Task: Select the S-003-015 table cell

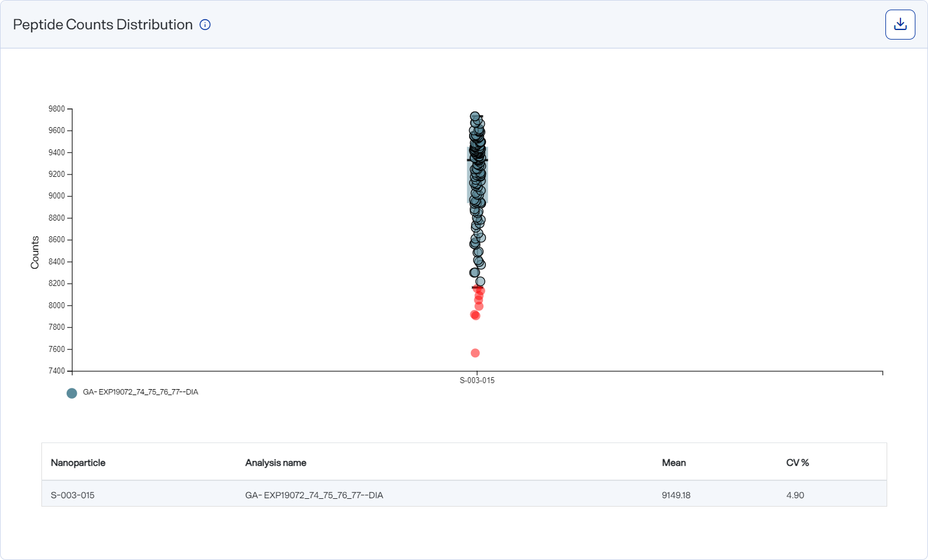Action: (73, 495)
